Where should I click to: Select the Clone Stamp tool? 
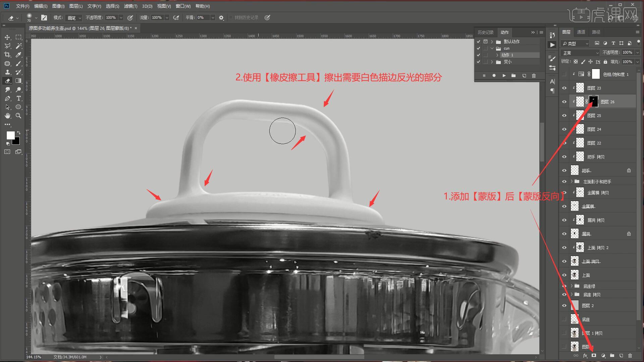pyautogui.click(x=7, y=72)
